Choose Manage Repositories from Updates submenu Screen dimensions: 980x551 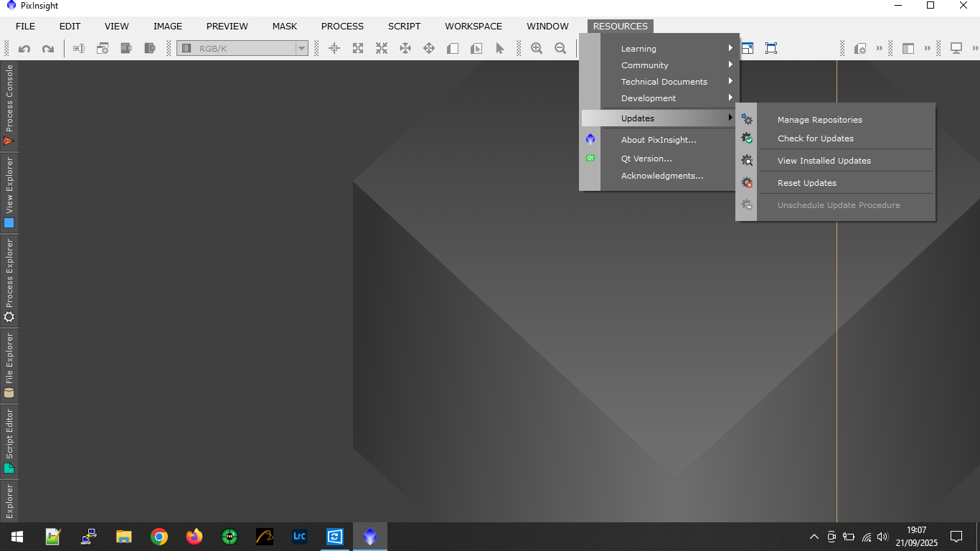tap(819, 120)
